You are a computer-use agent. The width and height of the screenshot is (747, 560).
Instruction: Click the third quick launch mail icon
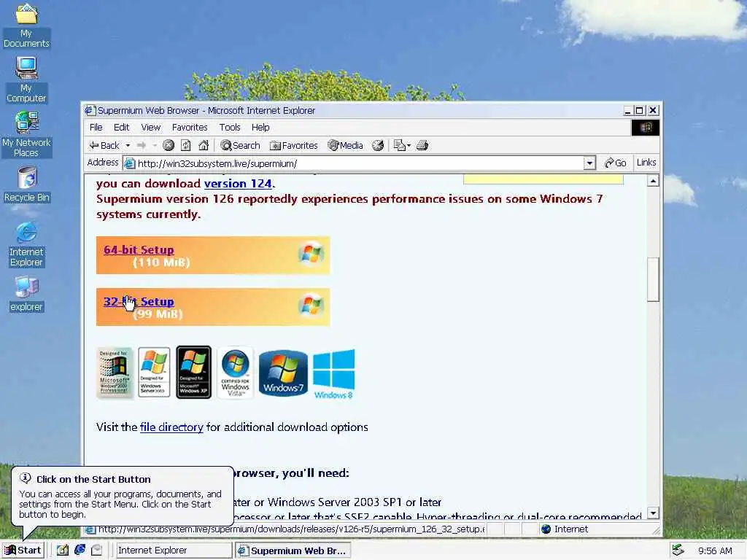click(97, 551)
